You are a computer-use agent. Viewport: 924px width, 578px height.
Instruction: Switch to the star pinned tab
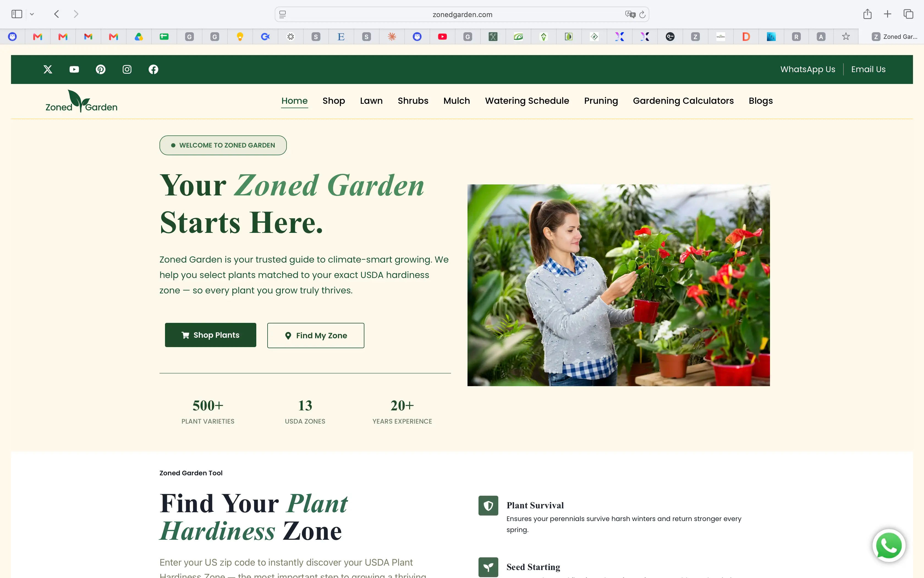tap(846, 37)
